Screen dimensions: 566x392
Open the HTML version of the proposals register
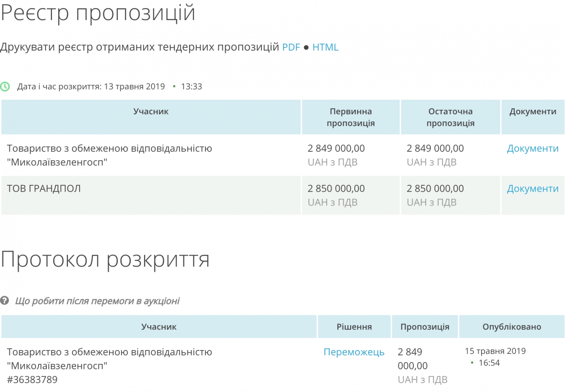pyautogui.click(x=325, y=48)
